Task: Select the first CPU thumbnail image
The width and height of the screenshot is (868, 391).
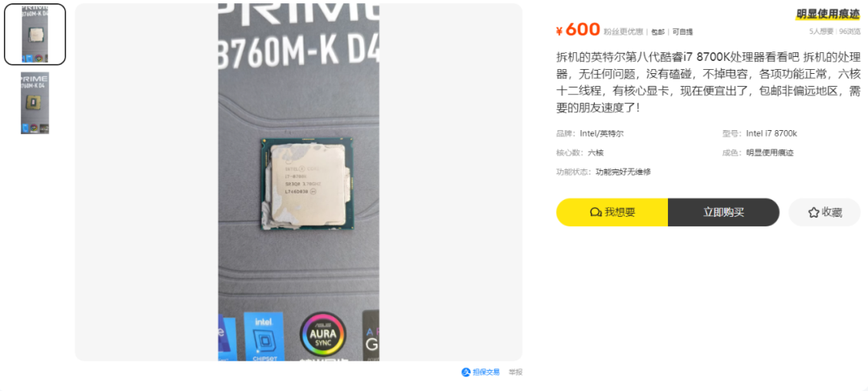Action: pyautogui.click(x=35, y=35)
